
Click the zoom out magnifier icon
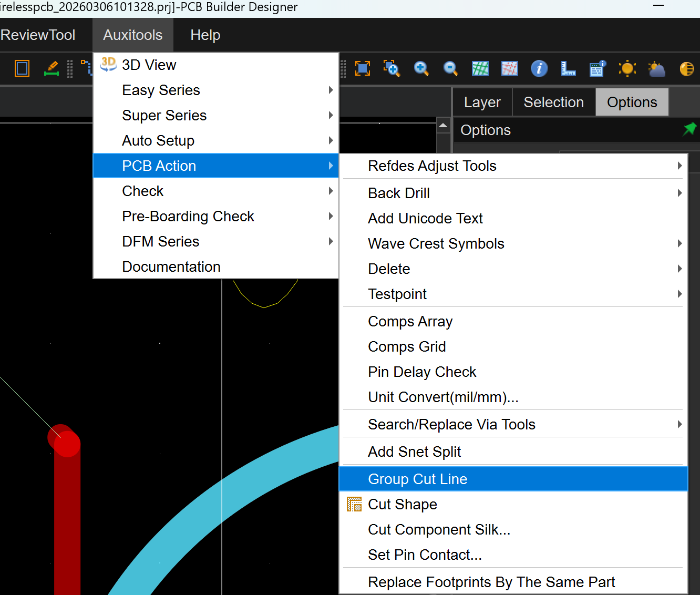point(450,68)
